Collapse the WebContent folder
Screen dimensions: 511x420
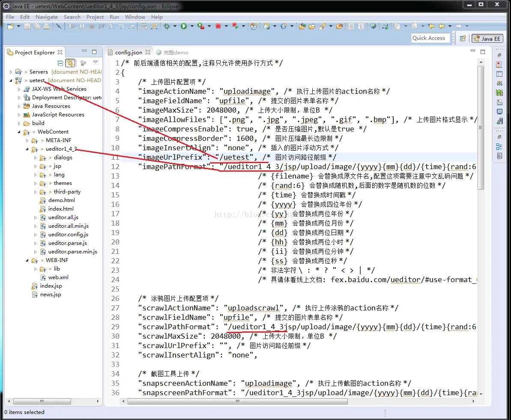click(19, 132)
